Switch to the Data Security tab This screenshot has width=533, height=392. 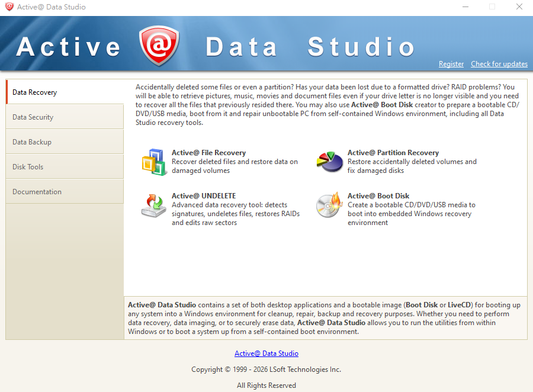(65, 117)
